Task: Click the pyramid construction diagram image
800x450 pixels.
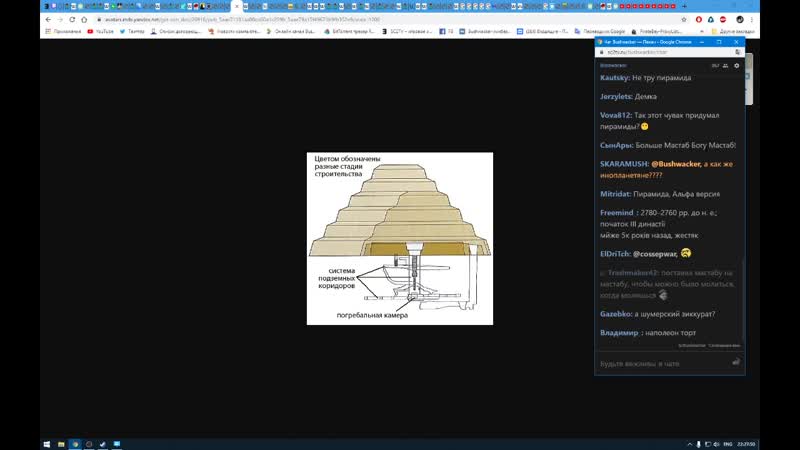Action: pos(399,238)
